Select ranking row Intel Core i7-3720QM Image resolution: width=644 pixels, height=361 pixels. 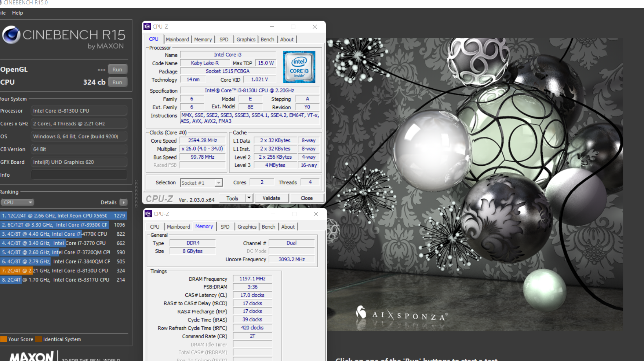point(63,252)
